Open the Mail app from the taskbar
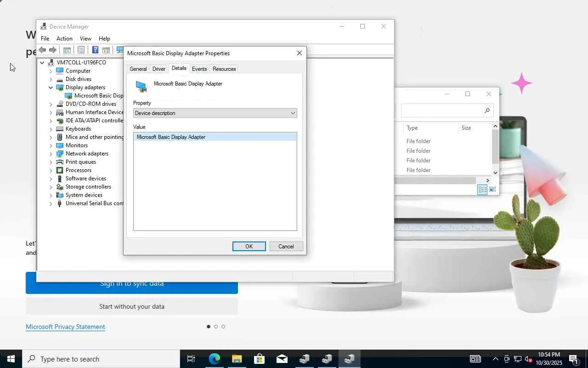Viewport: 588px width, 368px height. [282, 359]
